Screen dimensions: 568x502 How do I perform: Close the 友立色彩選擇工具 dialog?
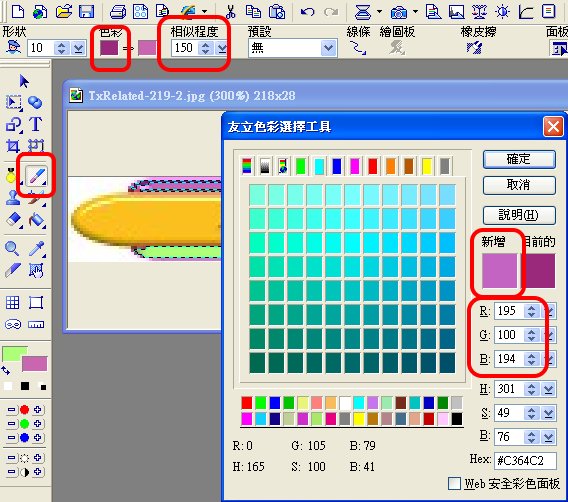[553, 127]
